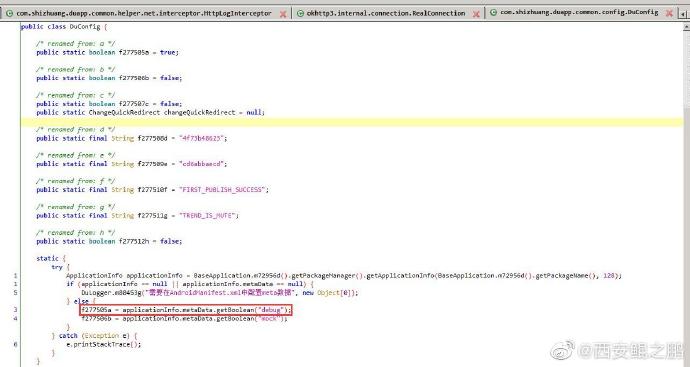
Task: Click the e.printStackTrace() line
Action: tap(103, 345)
